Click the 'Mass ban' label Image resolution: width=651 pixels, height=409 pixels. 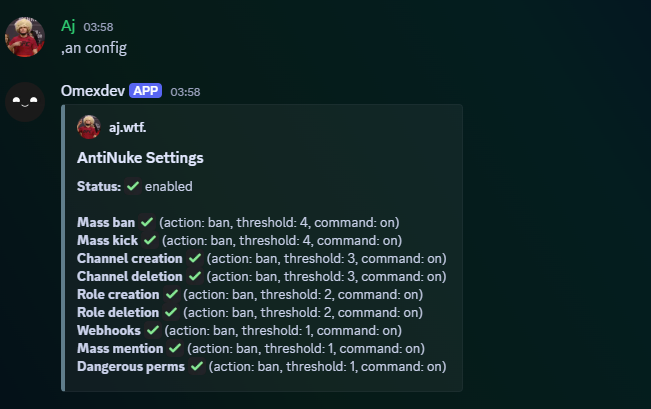[x=106, y=222]
